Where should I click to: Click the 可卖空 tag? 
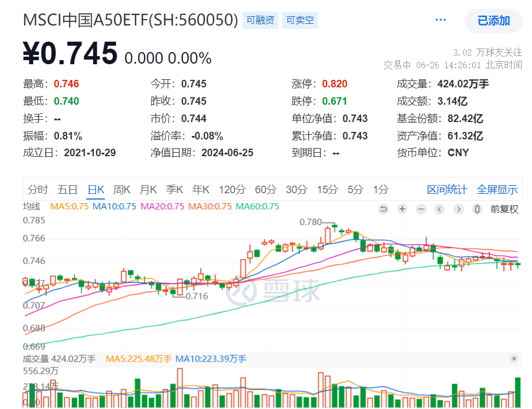coord(300,20)
